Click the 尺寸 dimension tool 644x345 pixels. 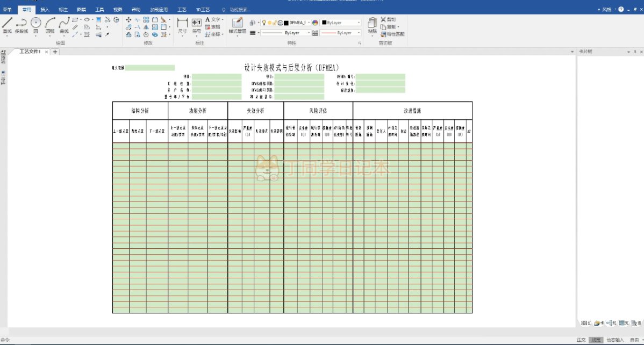(x=182, y=25)
